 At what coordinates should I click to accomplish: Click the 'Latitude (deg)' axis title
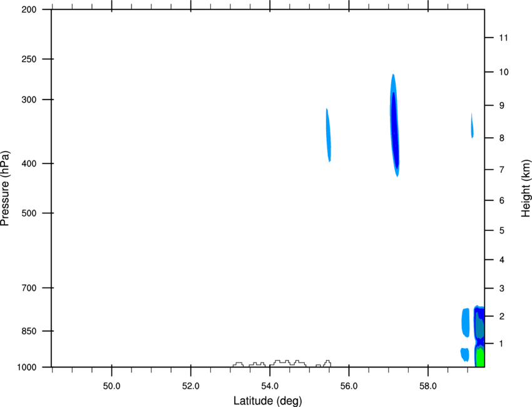point(267,401)
